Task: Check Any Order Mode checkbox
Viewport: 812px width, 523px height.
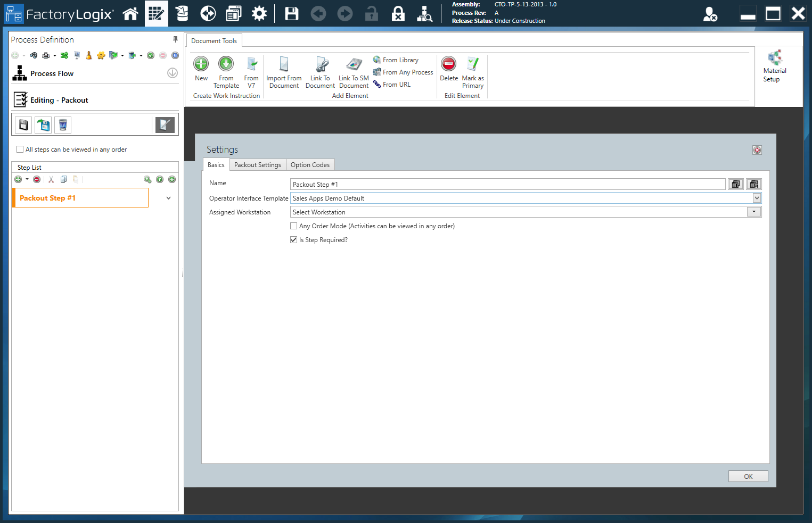Action: click(294, 226)
